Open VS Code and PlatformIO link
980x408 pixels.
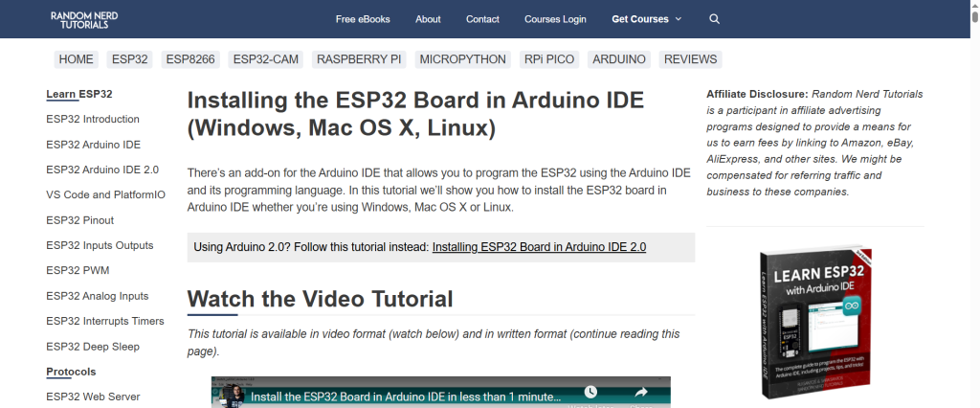(105, 195)
